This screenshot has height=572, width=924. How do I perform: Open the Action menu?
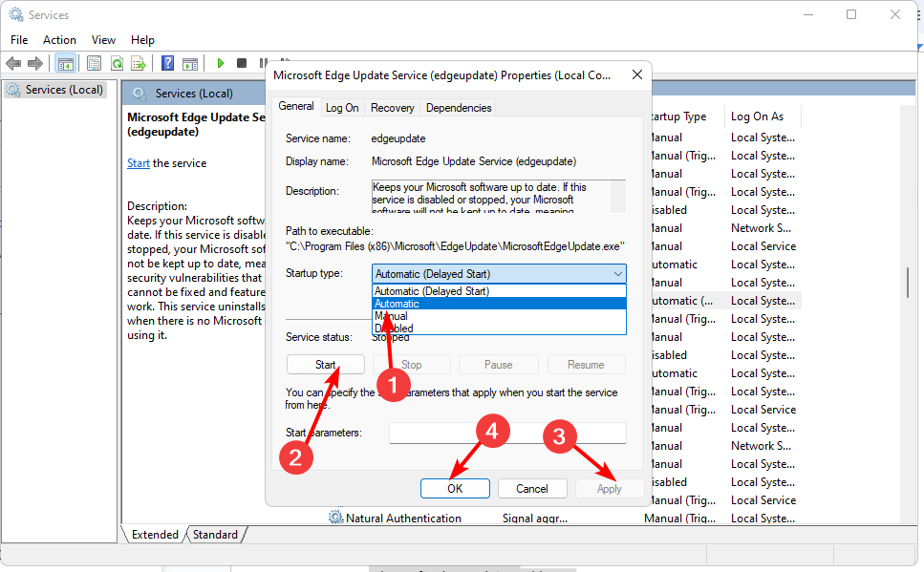[x=59, y=39]
